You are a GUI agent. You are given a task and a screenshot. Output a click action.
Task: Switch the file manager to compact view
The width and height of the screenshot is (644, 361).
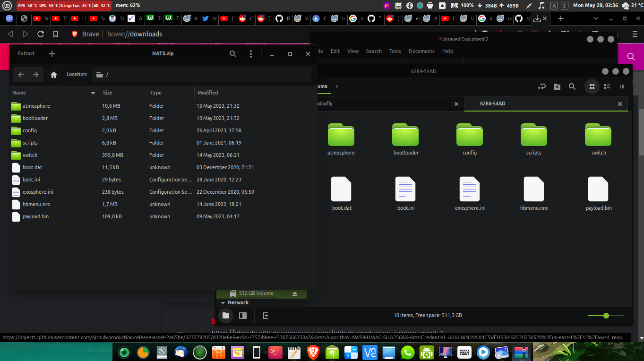tap(622, 86)
